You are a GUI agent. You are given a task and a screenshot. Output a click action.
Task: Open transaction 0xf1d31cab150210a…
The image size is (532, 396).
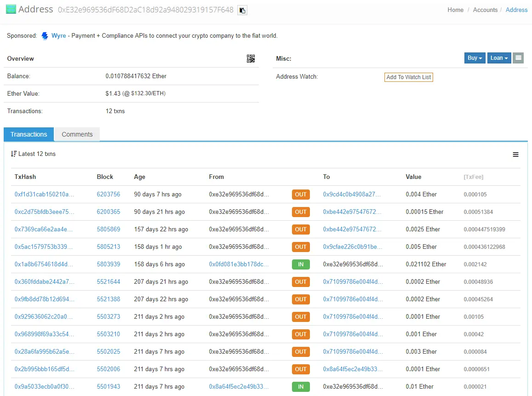pos(44,195)
